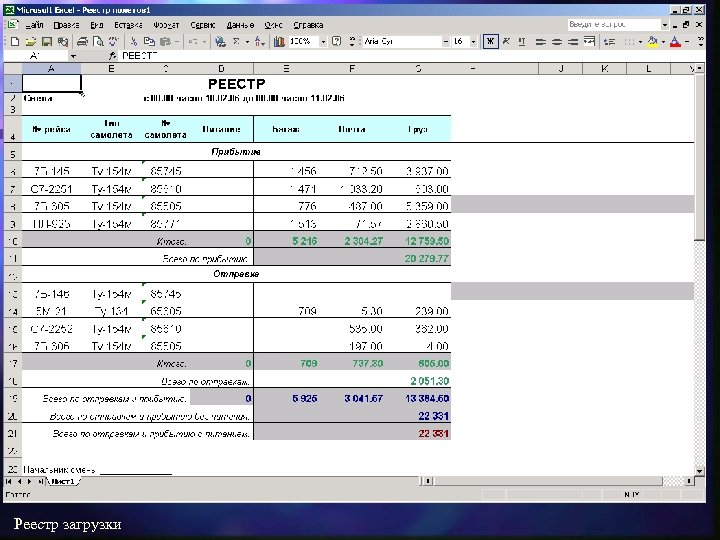Click the Insert Hyperlink globe icon

[220, 42]
